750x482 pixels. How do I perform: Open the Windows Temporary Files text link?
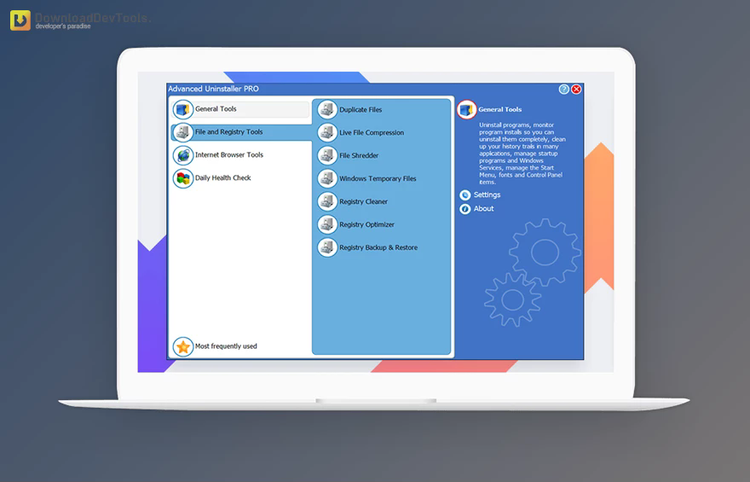pyautogui.click(x=378, y=179)
